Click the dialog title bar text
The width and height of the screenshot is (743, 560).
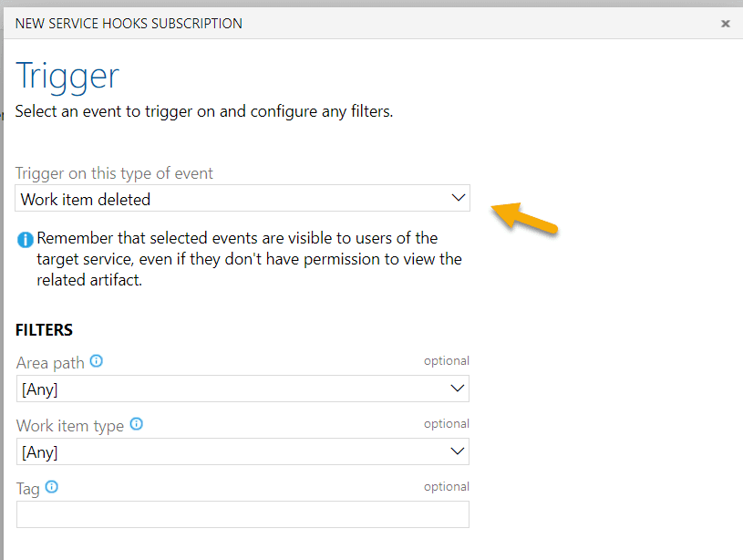pyautogui.click(x=129, y=24)
